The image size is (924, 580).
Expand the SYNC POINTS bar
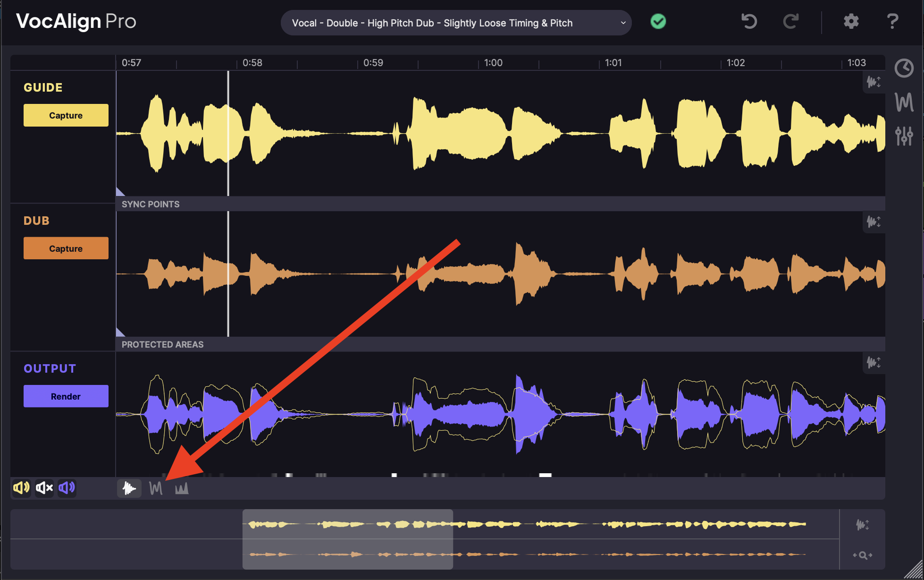[151, 204]
